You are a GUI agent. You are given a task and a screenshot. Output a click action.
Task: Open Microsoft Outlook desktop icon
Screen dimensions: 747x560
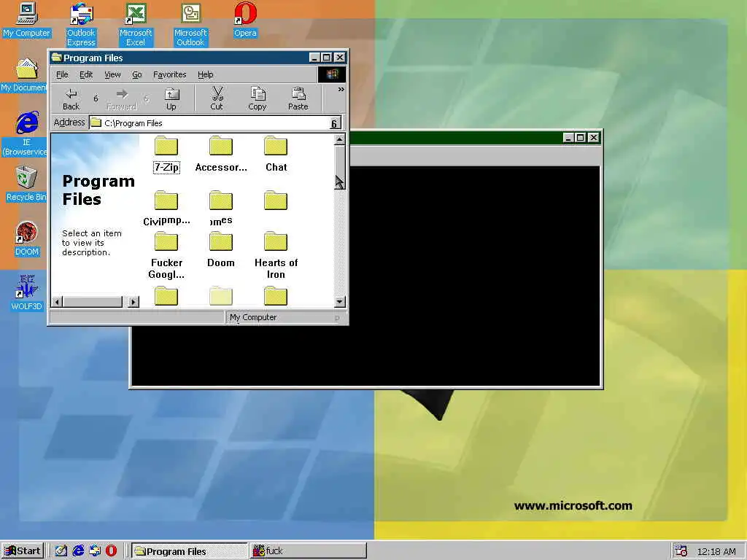click(x=190, y=25)
